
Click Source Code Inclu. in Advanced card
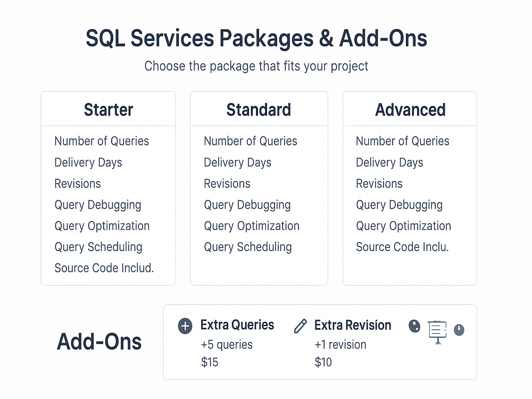click(402, 247)
